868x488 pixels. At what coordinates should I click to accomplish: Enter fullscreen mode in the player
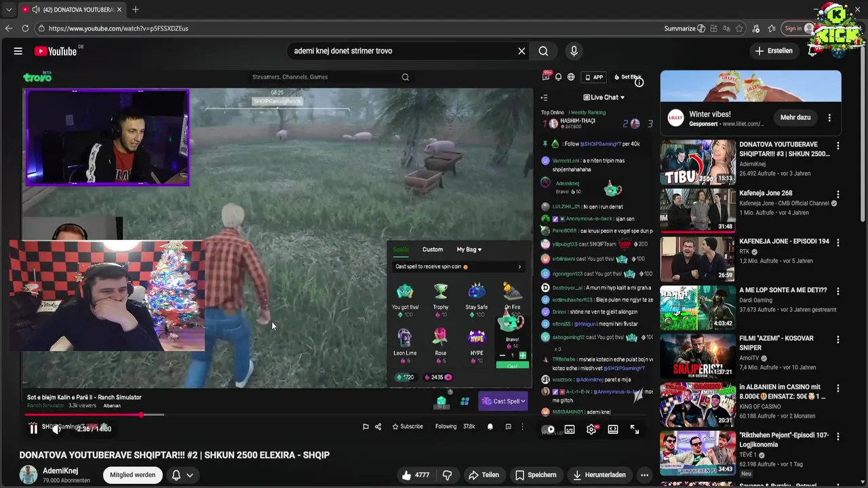tap(635, 429)
